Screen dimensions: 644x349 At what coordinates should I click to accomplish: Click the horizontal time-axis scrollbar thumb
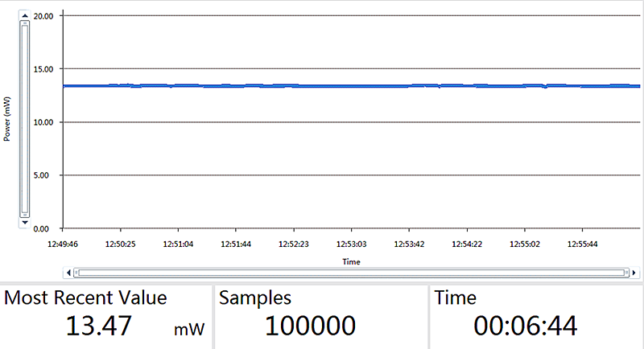[349, 273]
